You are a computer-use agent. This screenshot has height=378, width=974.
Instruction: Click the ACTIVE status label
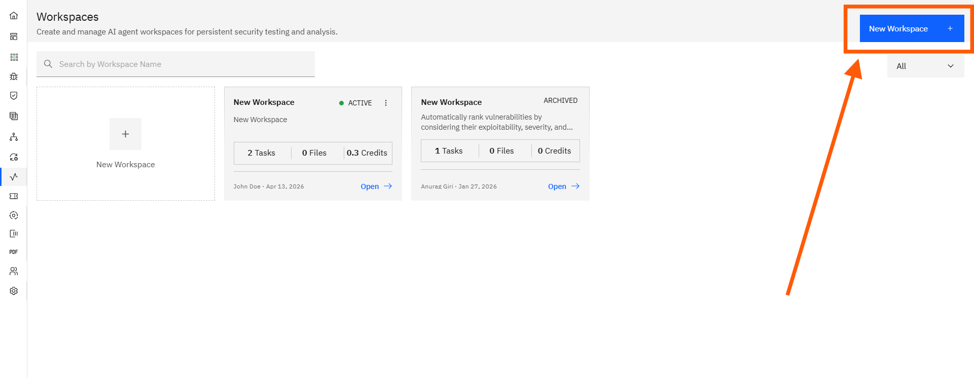click(360, 103)
